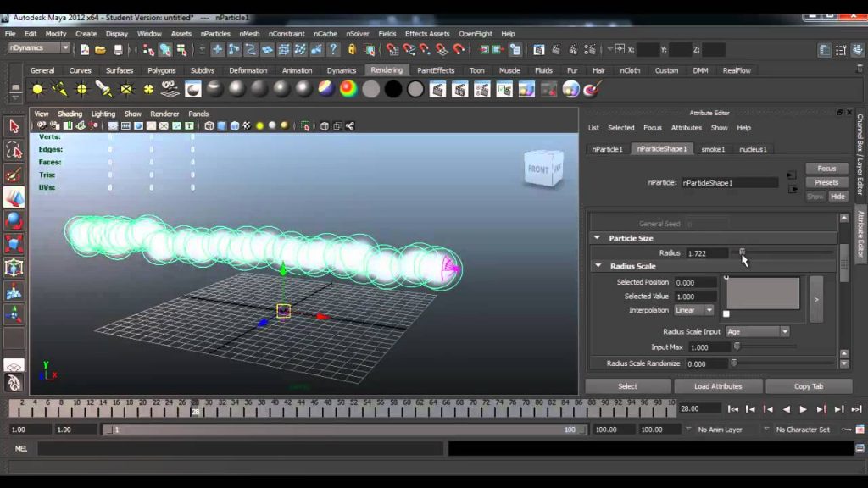The height and width of the screenshot is (488, 868).
Task: Open the Fields menu
Action: 387,34
